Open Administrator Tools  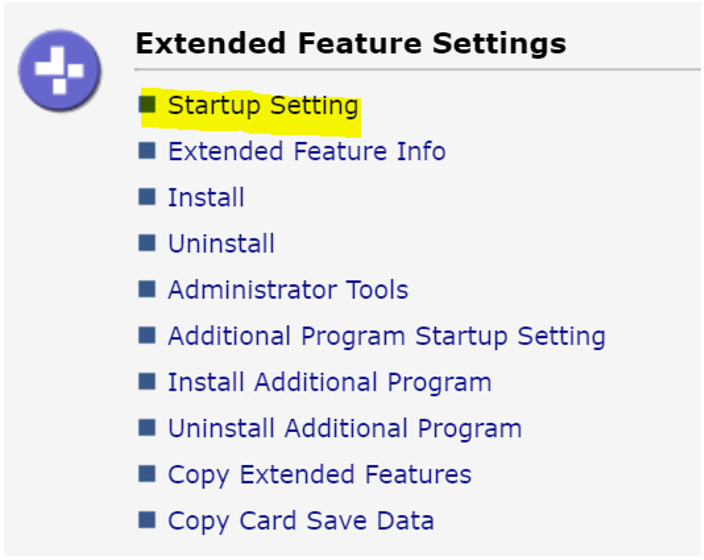click(x=288, y=290)
